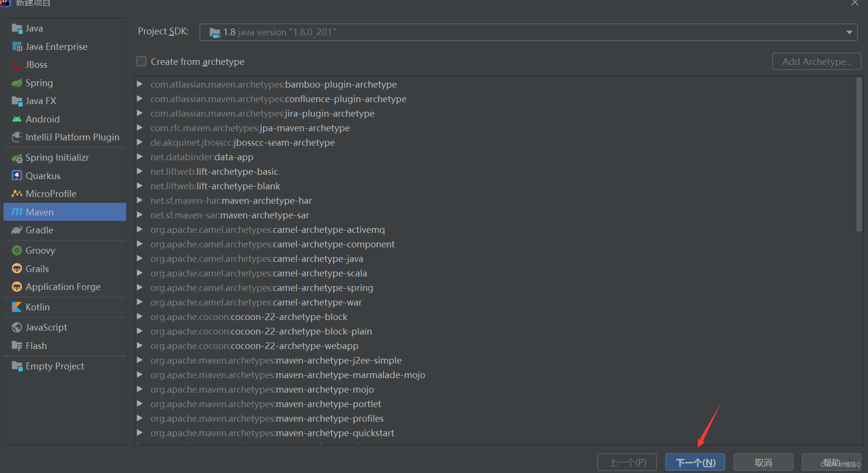Click the Flash icon
This screenshot has width=868, height=473.
(17, 346)
